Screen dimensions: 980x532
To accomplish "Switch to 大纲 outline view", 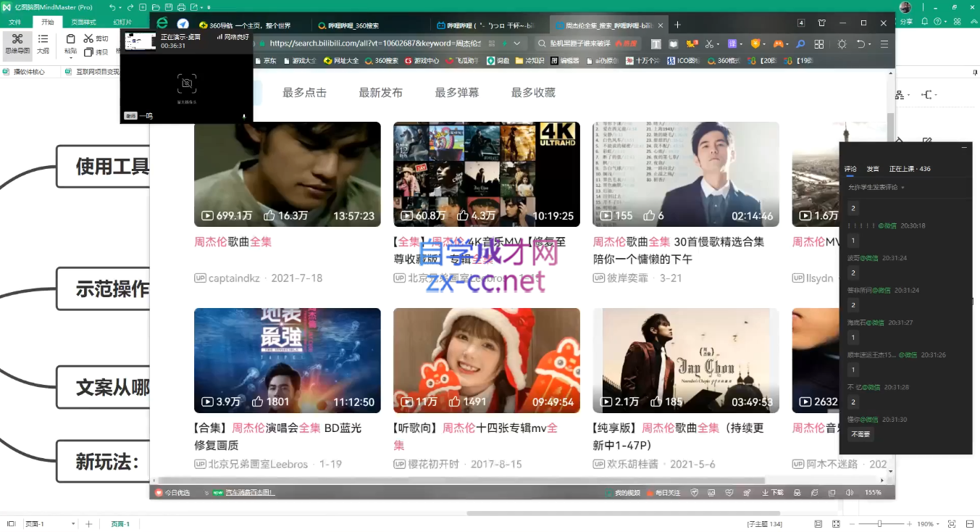I will (43, 43).
